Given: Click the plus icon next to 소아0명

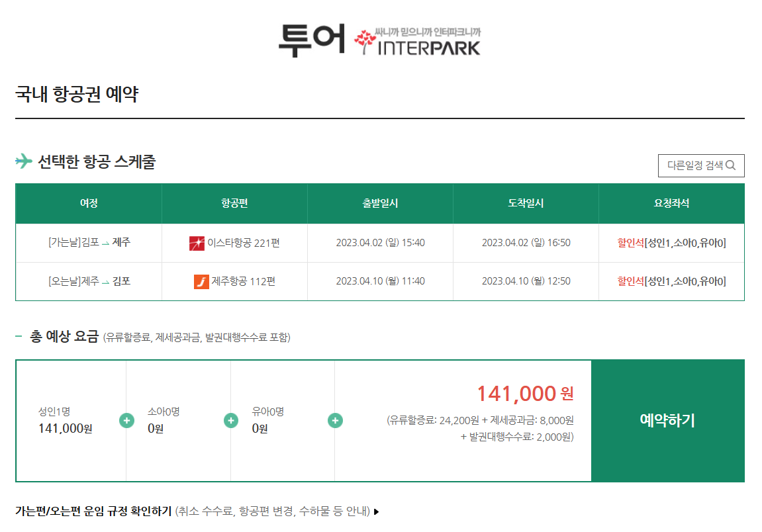Looking at the screenshot, I should (x=230, y=420).
